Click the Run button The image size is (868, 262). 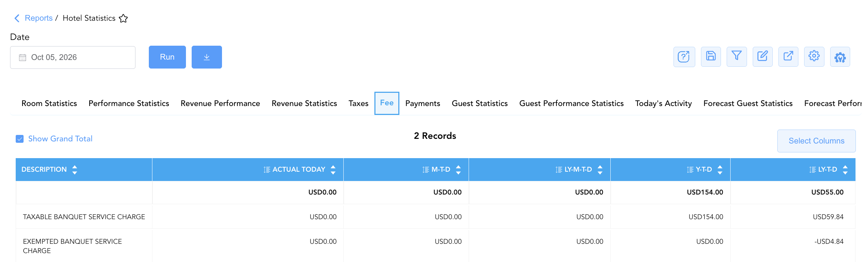[167, 57]
